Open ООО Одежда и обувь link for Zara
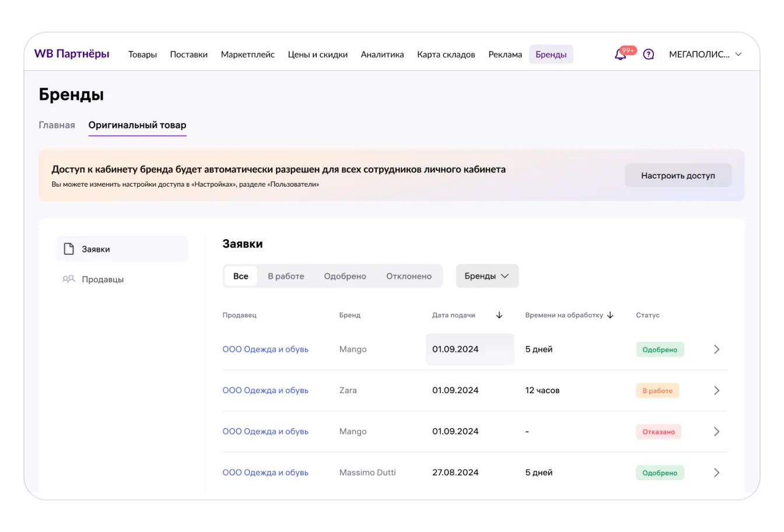 (265, 391)
